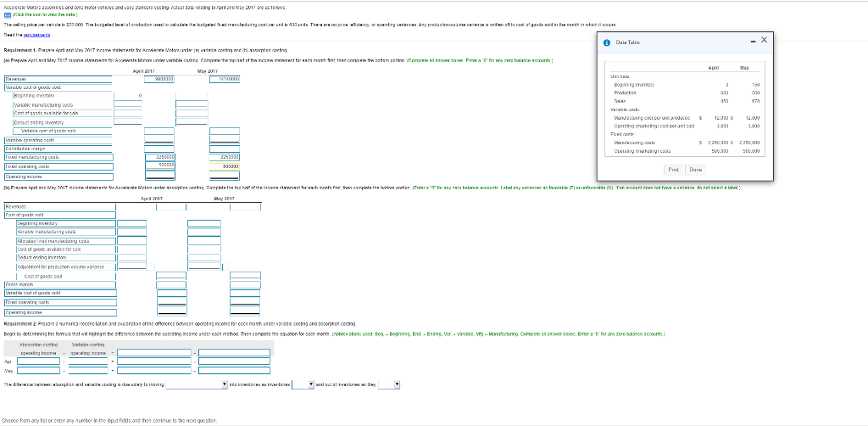The height and width of the screenshot is (426, 868).
Task: Select May variable manufacturing costs field, variable costing
Action: pos(192,104)
